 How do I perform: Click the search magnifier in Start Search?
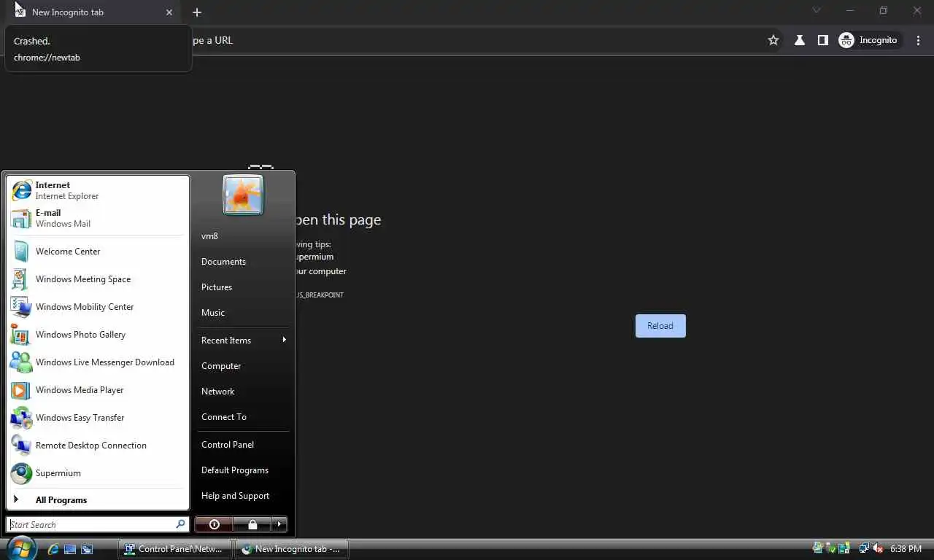pos(180,524)
